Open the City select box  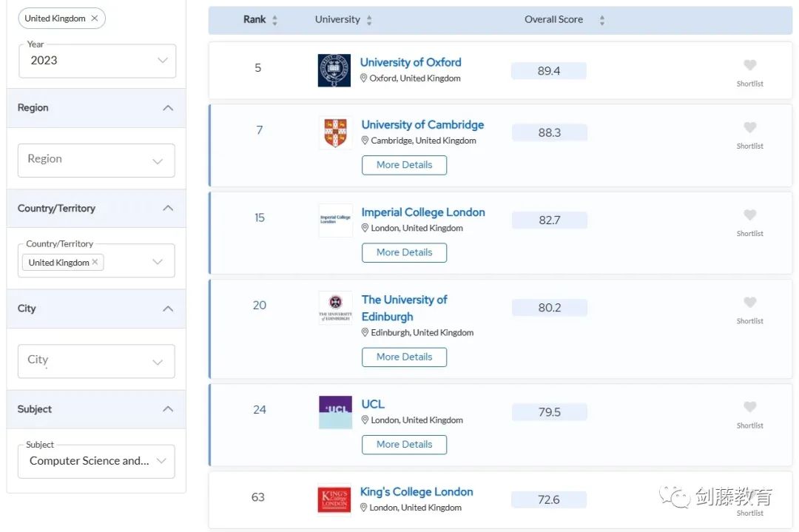[x=96, y=361]
